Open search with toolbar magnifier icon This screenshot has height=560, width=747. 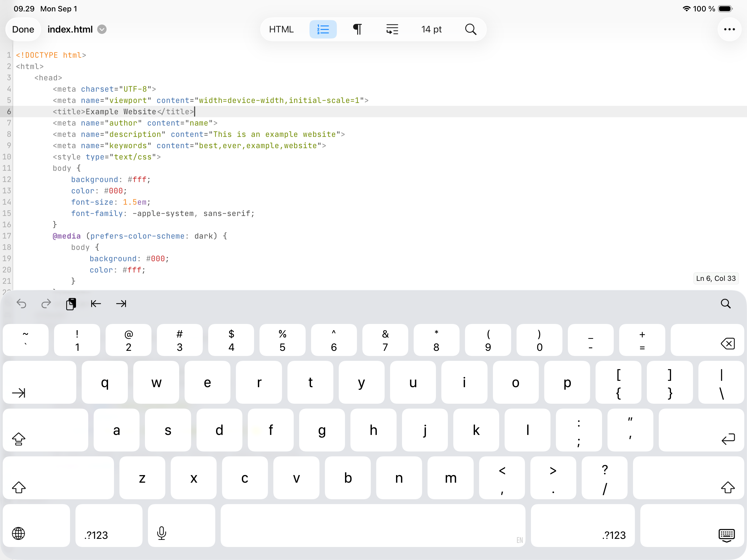(x=470, y=29)
